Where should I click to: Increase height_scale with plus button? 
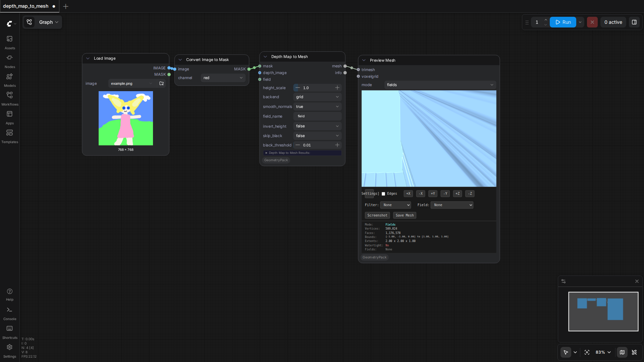[x=337, y=88]
